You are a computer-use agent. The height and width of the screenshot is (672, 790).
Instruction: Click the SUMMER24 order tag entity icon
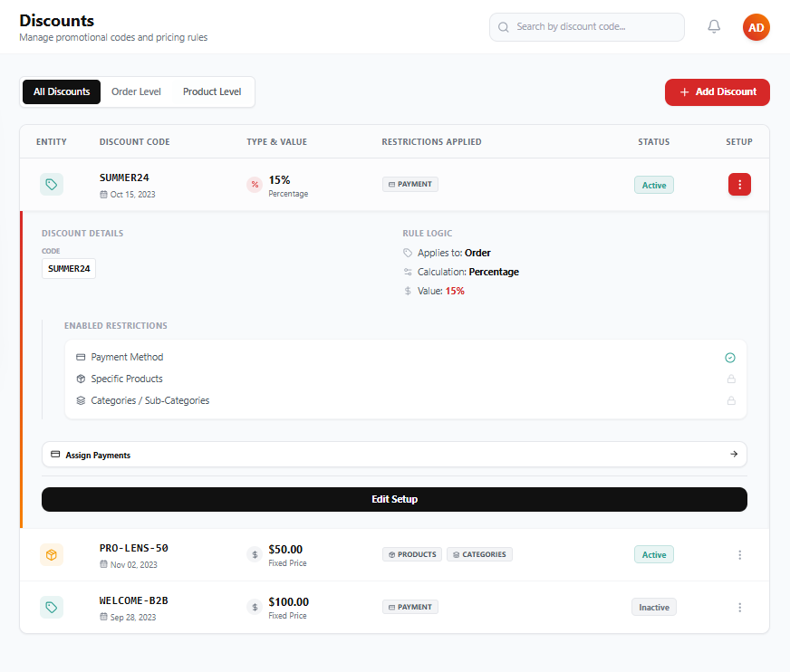pyautogui.click(x=52, y=185)
